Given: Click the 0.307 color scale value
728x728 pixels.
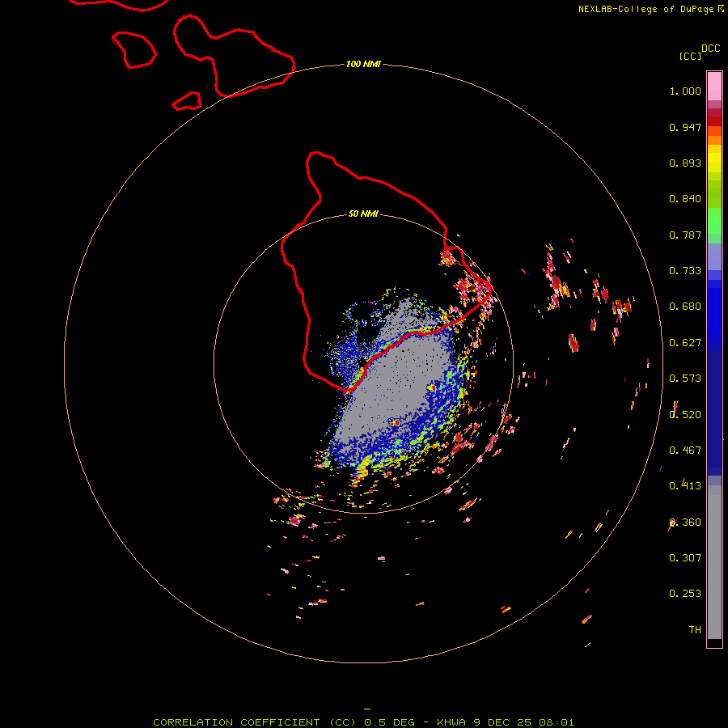Looking at the screenshot, I should click(685, 558).
